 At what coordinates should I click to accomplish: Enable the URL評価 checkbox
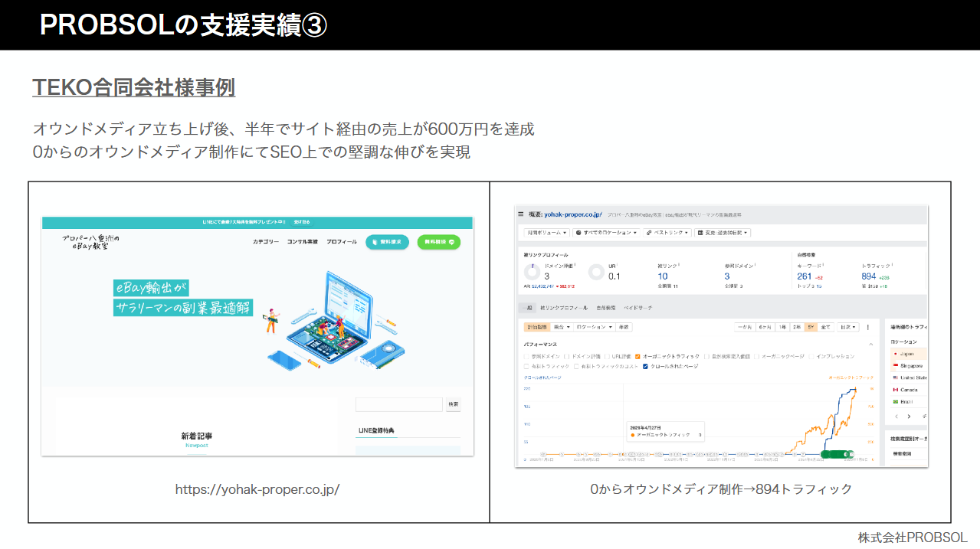pos(607,356)
